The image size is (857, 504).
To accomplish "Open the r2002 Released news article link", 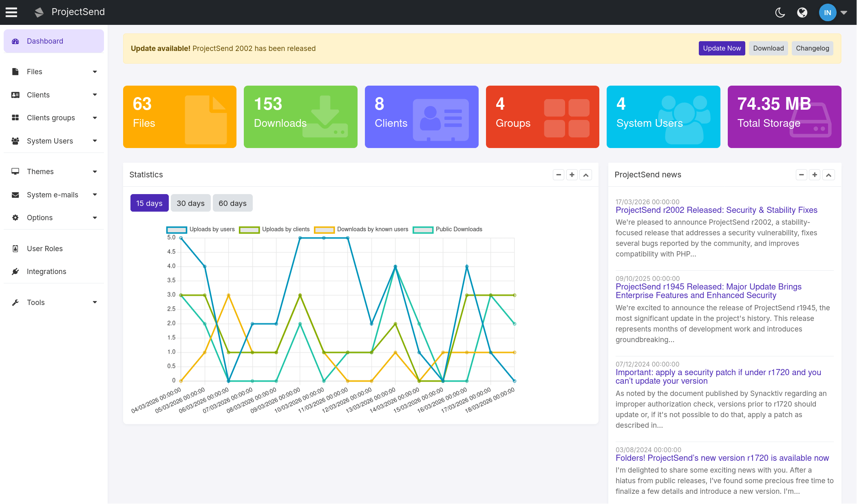I will [716, 210].
